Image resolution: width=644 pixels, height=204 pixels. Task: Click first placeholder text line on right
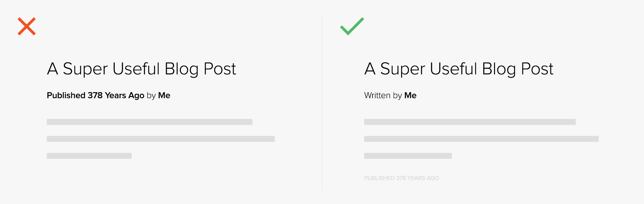470,122
